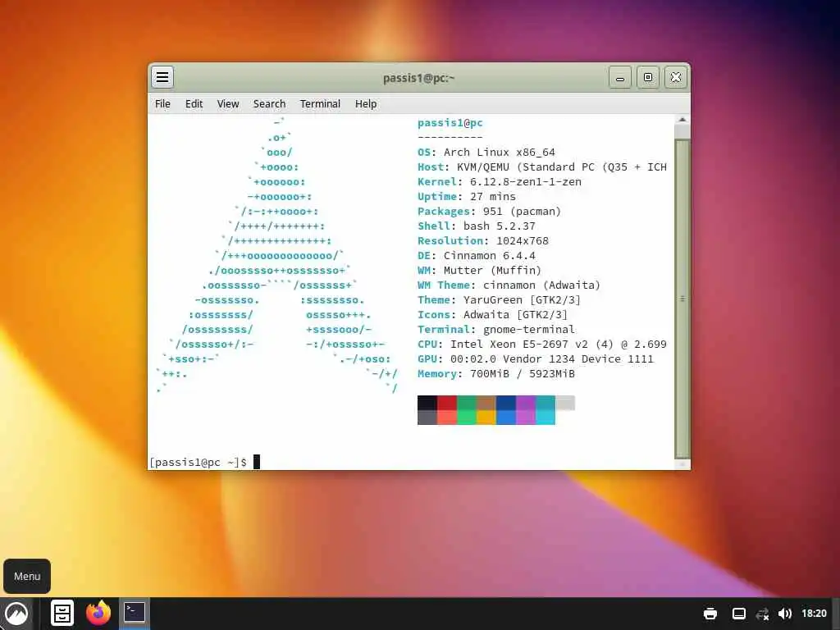This screenshot has width=840, height=630.
Task: Open the terminal hamburger menu button
Action: [x=162, y=77]
